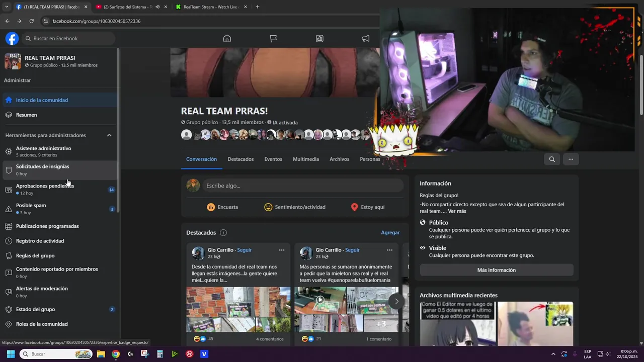This screenshot has height=362, width=644.
Task: Click the search magnifier icon in group header
Action: [x=552, y=159]
